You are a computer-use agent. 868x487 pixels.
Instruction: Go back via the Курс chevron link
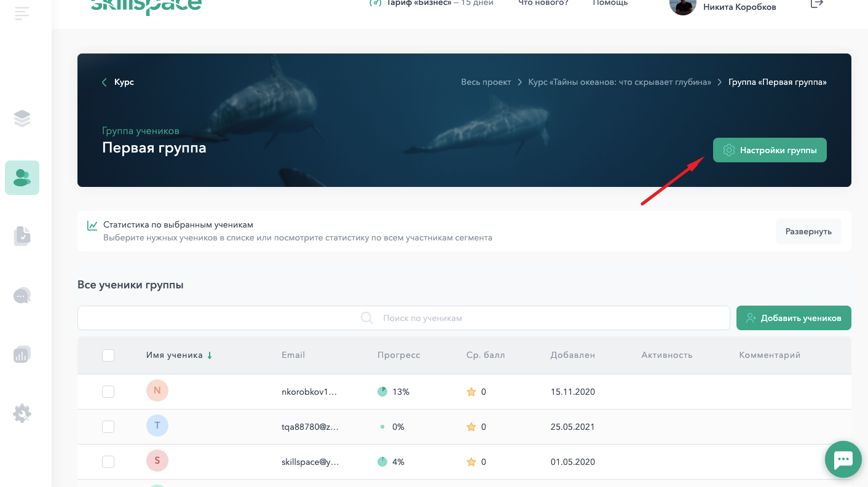pyautogui.click(x=118, y=82)
